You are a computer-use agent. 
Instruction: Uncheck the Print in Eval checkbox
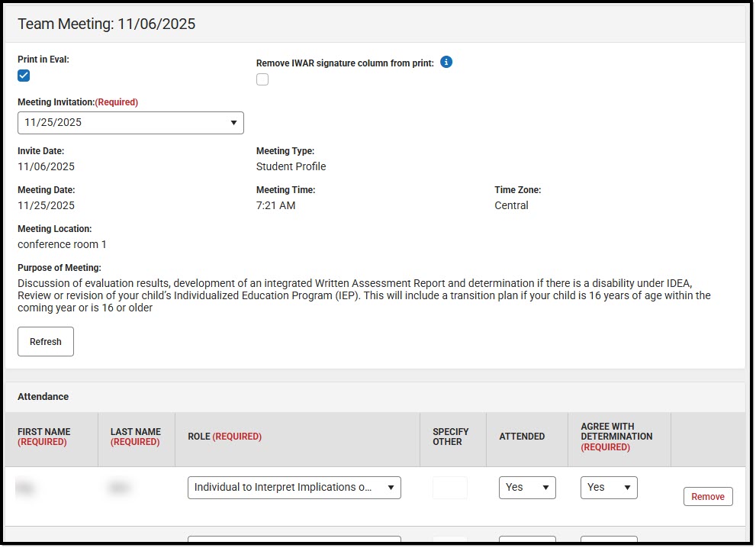[x=24, y=76]
